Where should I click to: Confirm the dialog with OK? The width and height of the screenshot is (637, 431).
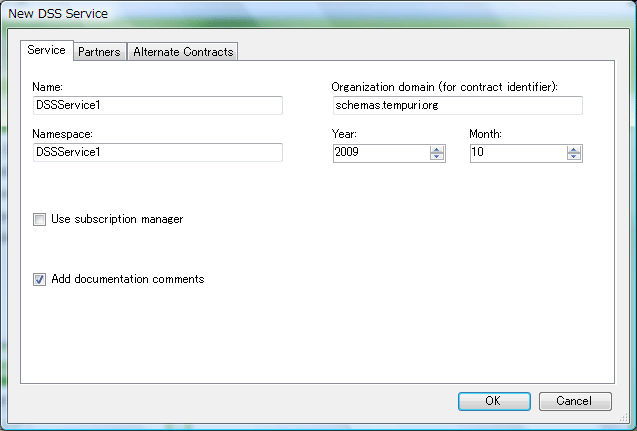(x=494, y=401)
